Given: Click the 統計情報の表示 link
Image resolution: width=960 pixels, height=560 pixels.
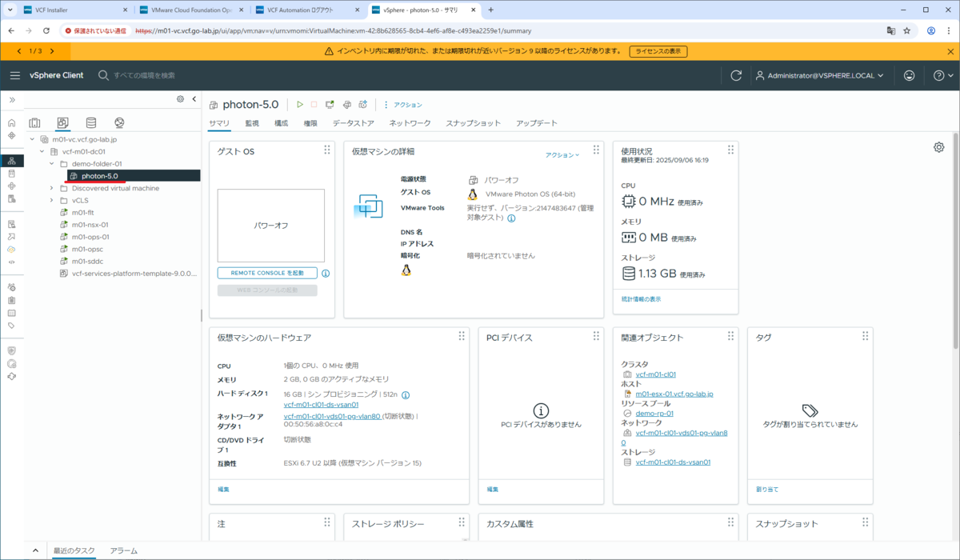Looking at the screenshot, I should click(641, 298).
